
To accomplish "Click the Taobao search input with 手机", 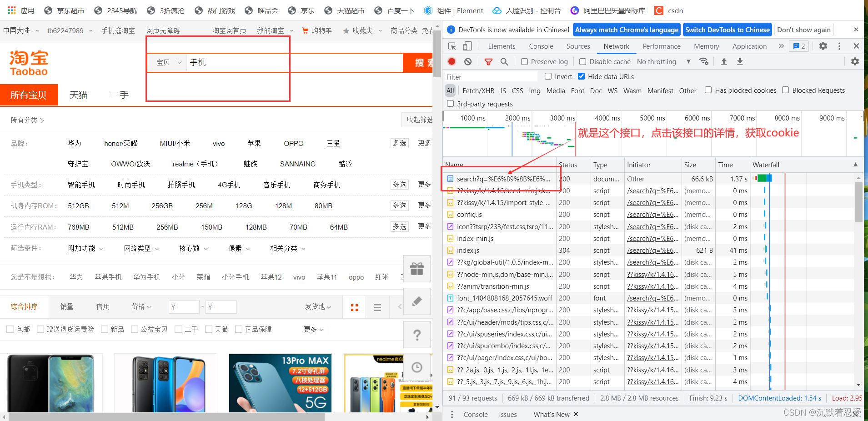I will (x=295, y=62).
